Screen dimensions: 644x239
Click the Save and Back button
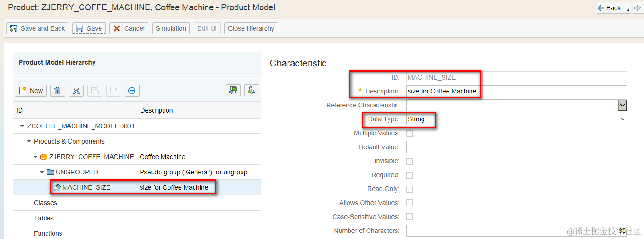point(37,28)
